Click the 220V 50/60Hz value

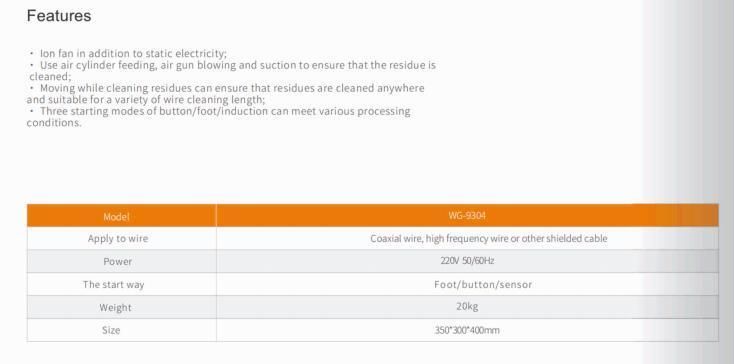pos(467,261)
